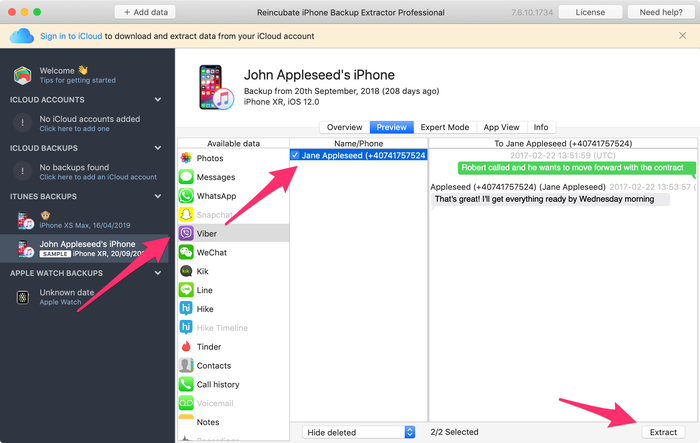Click the greyed Snapchat icon
The width and height of the screenshot is (700, 443).
[186, 214]
